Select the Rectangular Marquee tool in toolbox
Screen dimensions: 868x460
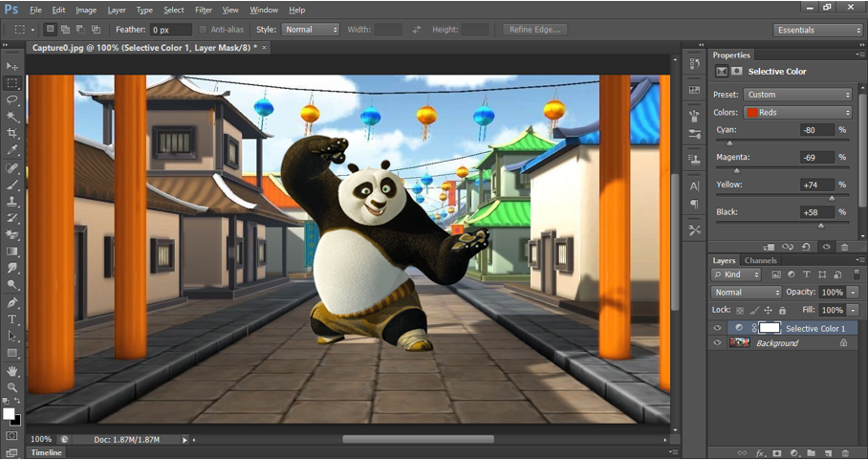12,83
